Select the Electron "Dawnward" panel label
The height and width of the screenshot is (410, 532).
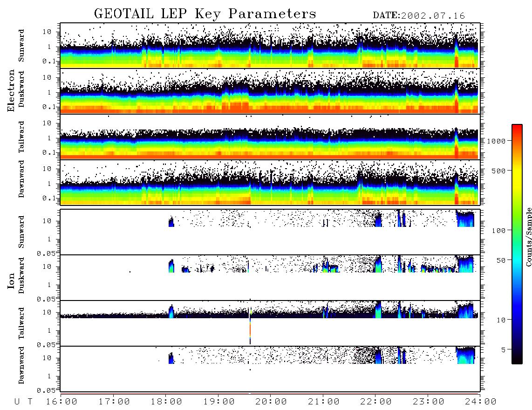(21, 179)
